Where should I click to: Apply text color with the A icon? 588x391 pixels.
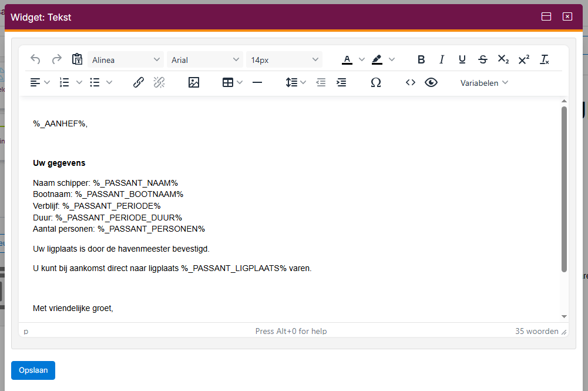pyautogui.click(x=347, y=59)
